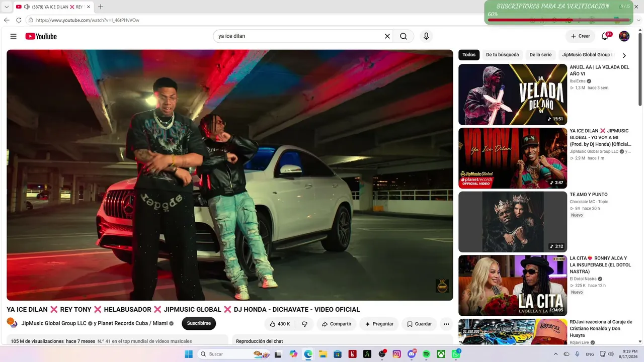Image resolution: width=644 pixels, height=362 pixels.
Task: Select the De tu búsqueda chip
Action: coord(502,55)
